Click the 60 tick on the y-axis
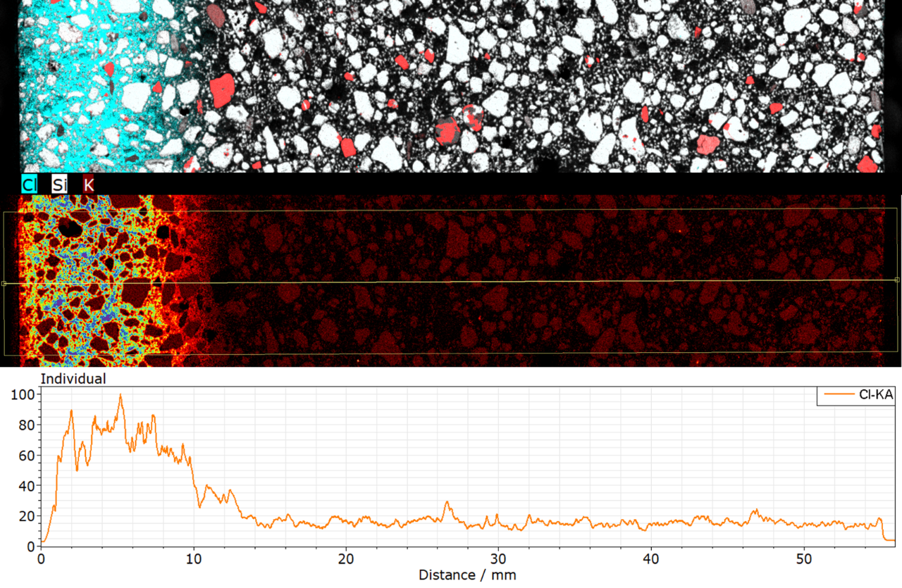 [27, 456]
